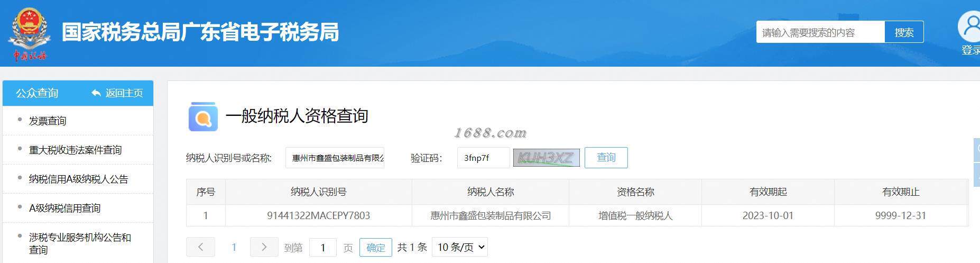This screenshot has height=263, width=980.
Task: Click the query page magnifier icon
Action: click(x=203, y=116)
